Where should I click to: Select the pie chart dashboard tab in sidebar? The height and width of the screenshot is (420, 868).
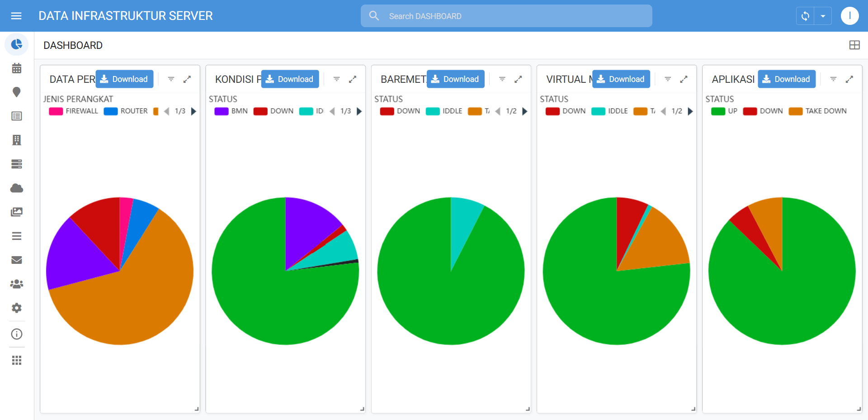[17, 44]
